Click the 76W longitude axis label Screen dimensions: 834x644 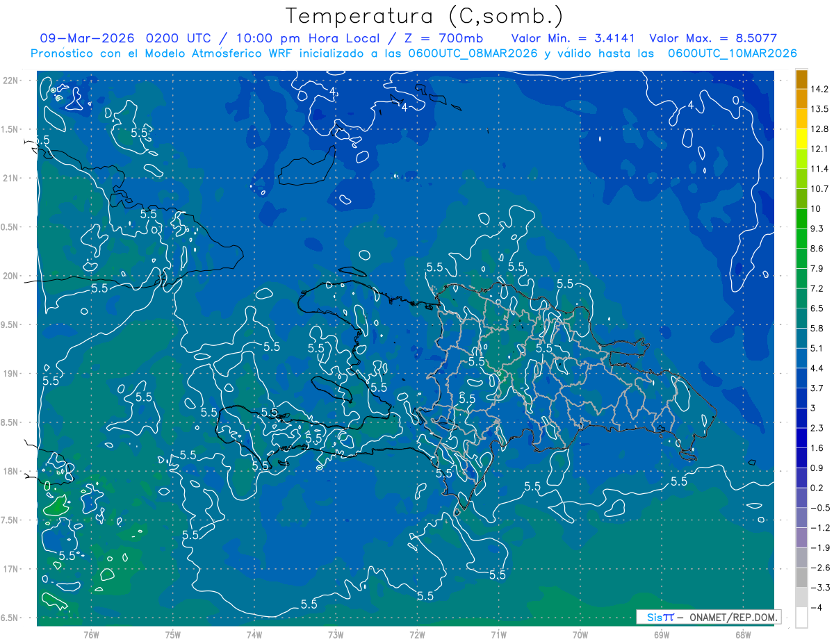[x=91, y=634]
